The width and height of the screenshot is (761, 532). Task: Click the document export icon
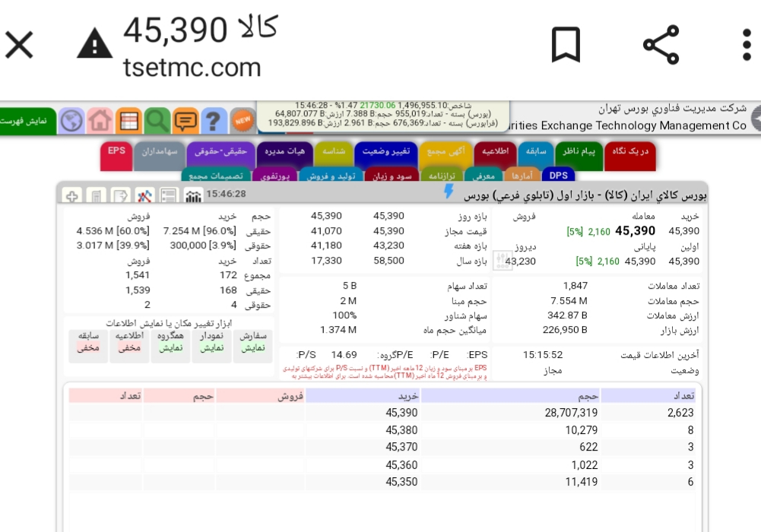[120, 196]
